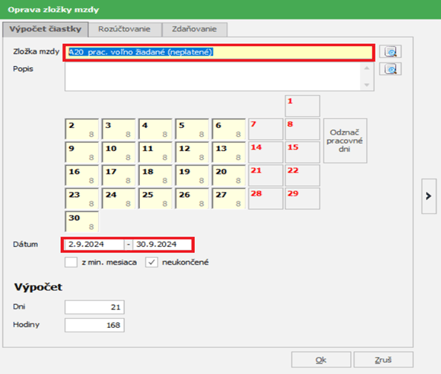The image size is (441, 374).
Task: Toggle calendar day 4
Action: (x=155, y=129)
